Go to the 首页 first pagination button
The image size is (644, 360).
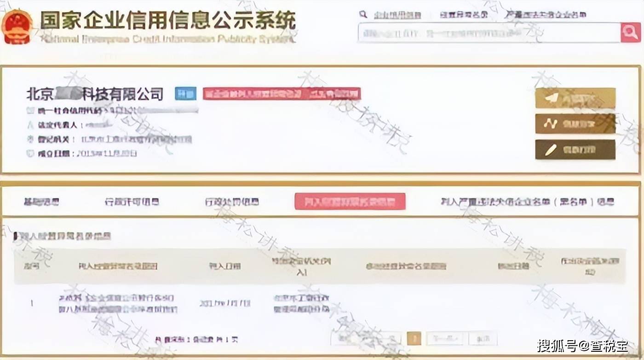(x=343, y=339)
